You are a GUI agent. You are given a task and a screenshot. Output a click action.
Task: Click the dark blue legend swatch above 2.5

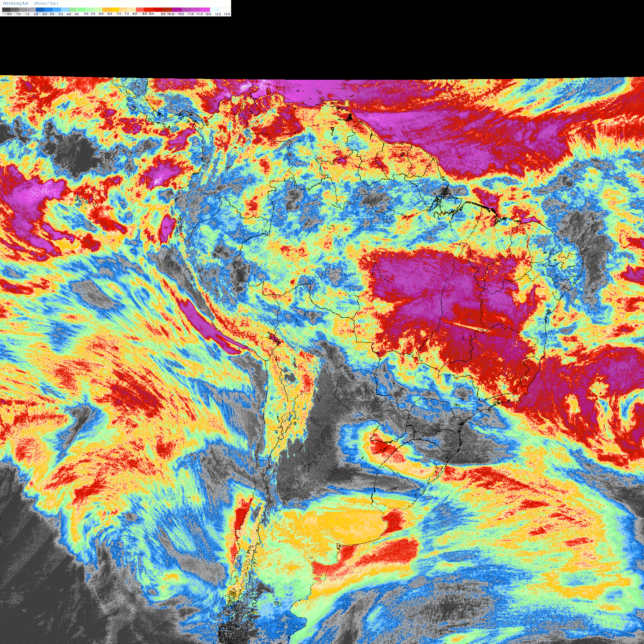pyautogui.click(x=40, y=10)
